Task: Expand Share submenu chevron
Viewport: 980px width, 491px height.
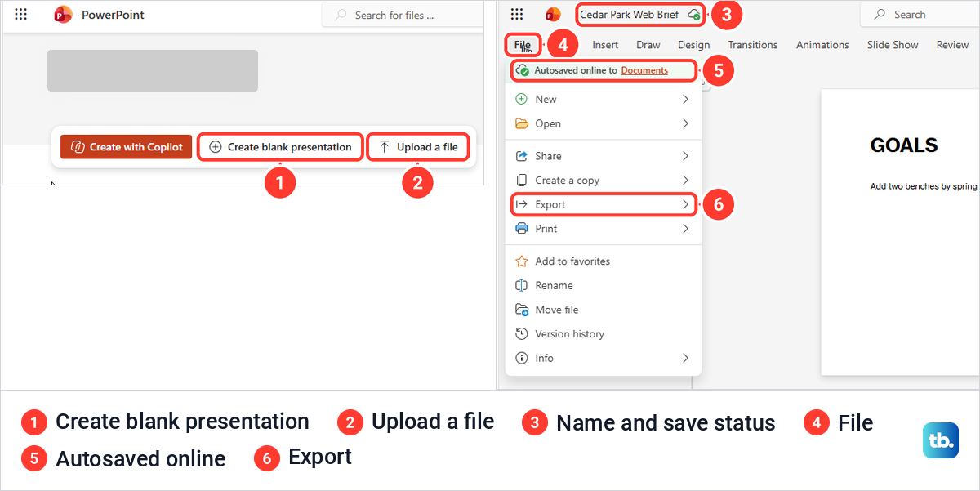Action: [685, 156]
